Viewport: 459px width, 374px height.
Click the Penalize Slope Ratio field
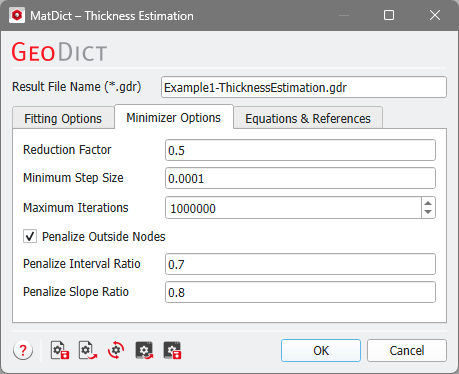(300, 292)
